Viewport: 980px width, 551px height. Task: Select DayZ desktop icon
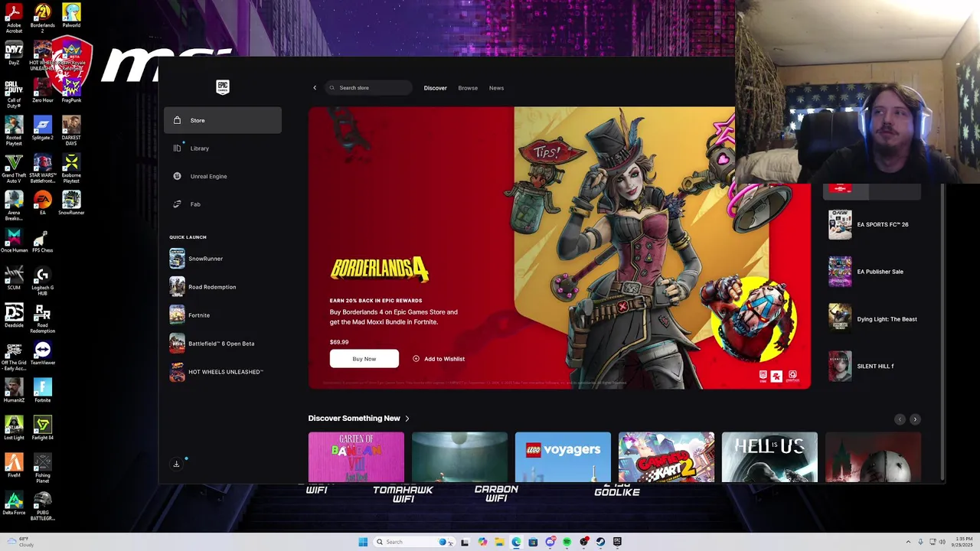pos(14,54)
